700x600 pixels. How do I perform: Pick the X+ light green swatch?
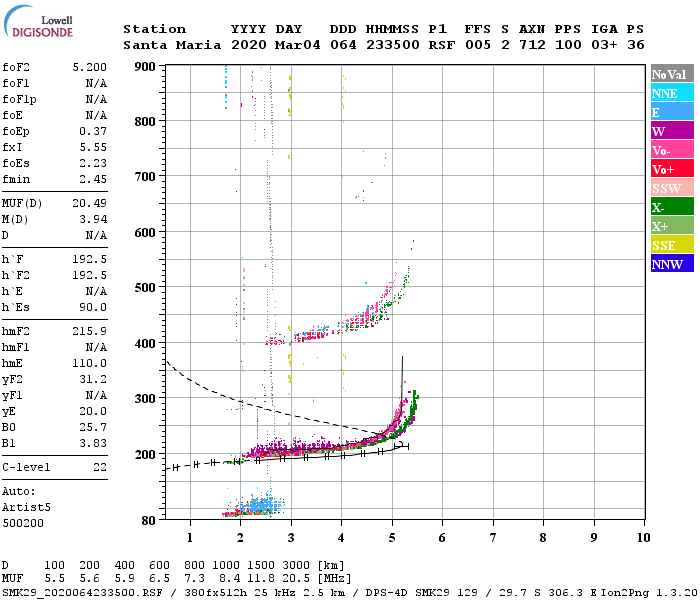[672, 226]
